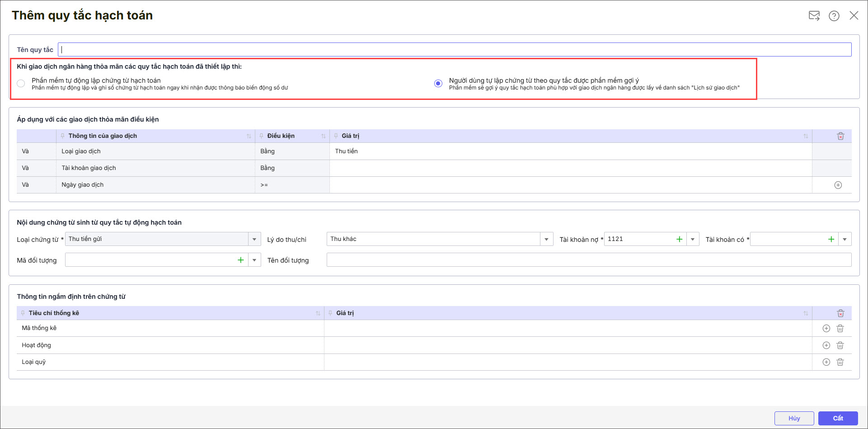
Task: Click the add row icon in Ngày giao dịch row
Action: pyautogui.click(x=838, y=185)
